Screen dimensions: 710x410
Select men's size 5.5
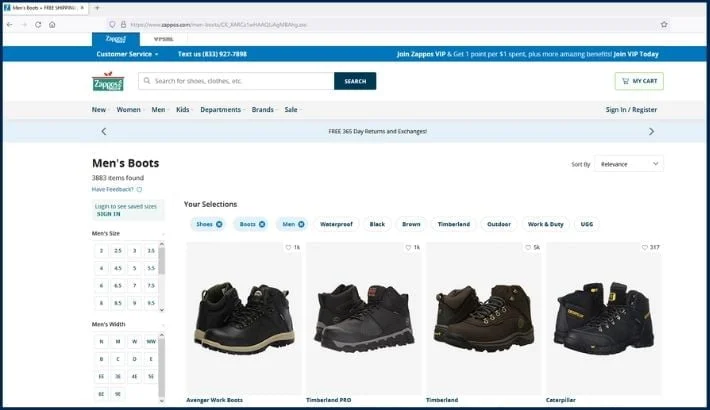tap(151, 268)
